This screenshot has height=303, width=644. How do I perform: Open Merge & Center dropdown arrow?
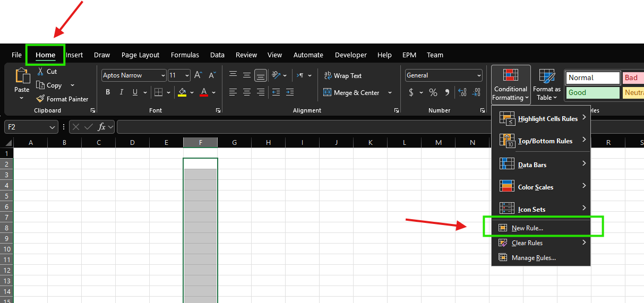pos(390,92)
